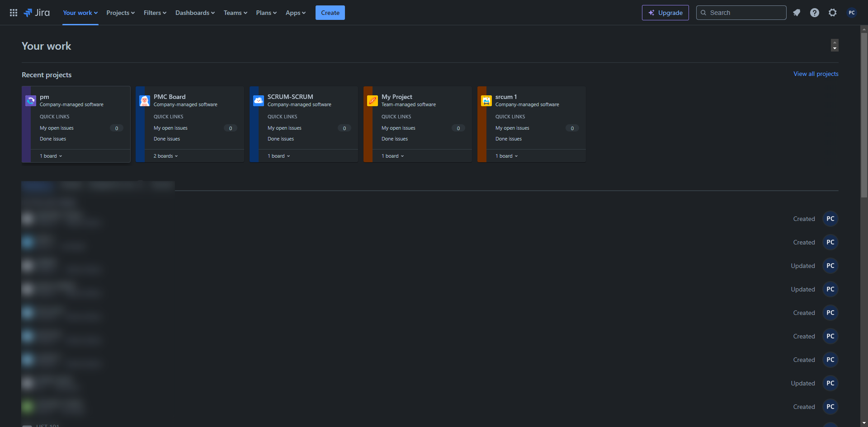This screenshot has width=868, height=427.
Task: Click the Search input field
Action: coord(741,13)
